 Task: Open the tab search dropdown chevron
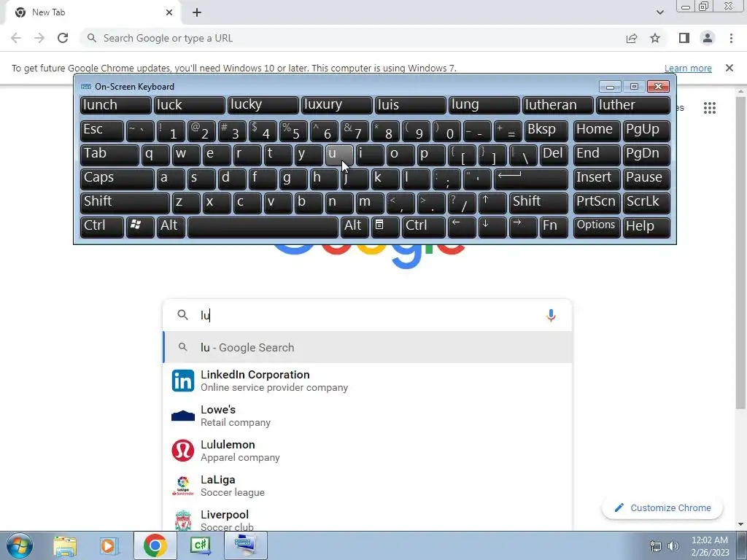click(659, 12)
